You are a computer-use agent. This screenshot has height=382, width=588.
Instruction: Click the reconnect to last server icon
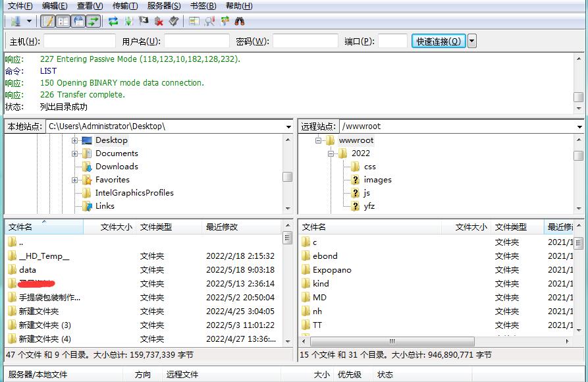coord(173,21)
